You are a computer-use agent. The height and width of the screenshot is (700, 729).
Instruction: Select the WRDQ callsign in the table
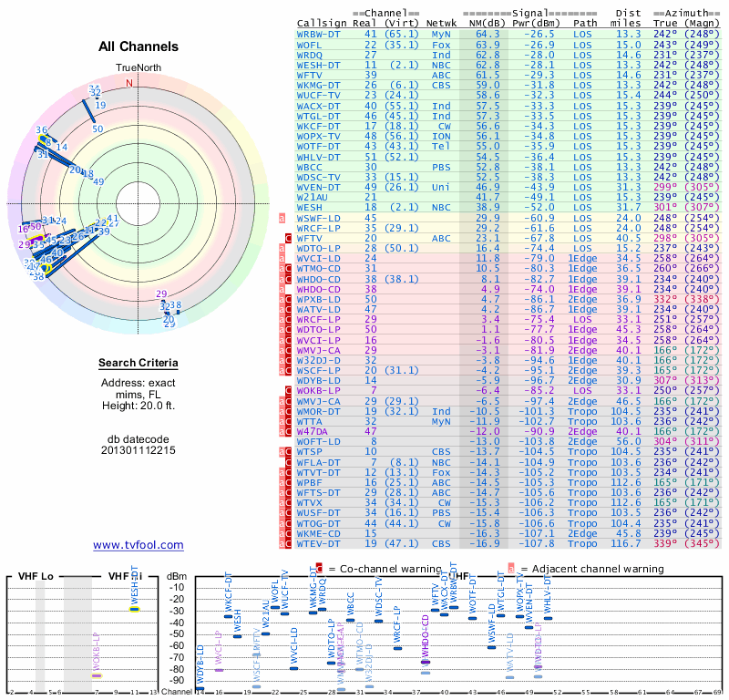click(x=309, y=55)
